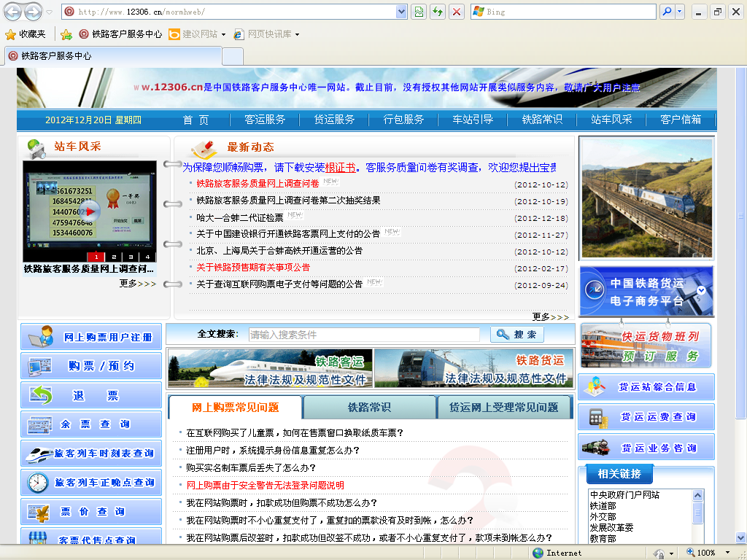
Task: Click the Refresh page icon
Action: 438,12
